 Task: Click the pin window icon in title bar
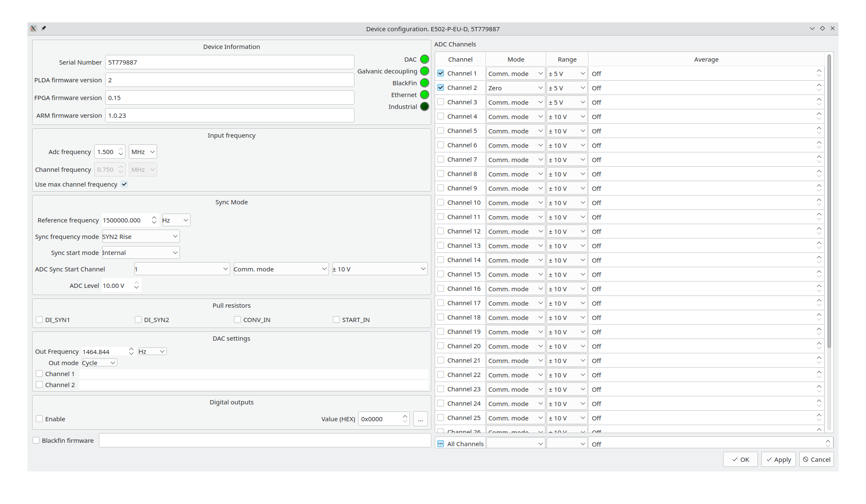[44, 28]
